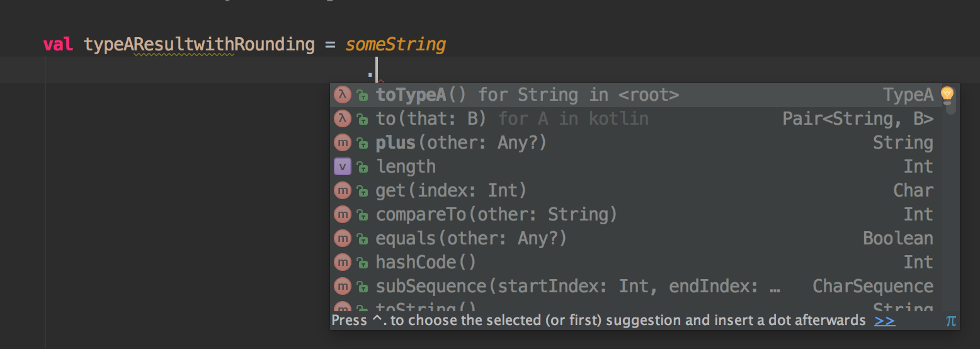Open the next tip link (>>)
The height and width of the screenshot is (349, 980).
884,321
